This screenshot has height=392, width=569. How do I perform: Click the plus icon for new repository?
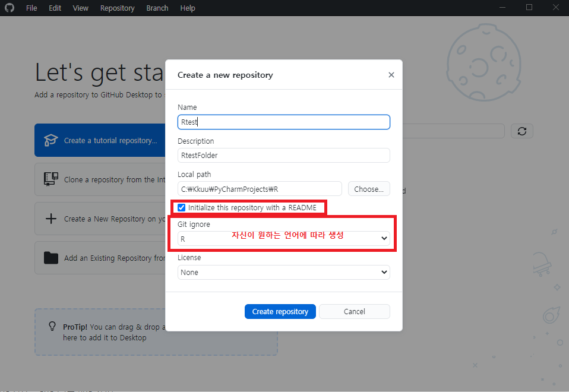pyautogui.click(x=51, y=219)
